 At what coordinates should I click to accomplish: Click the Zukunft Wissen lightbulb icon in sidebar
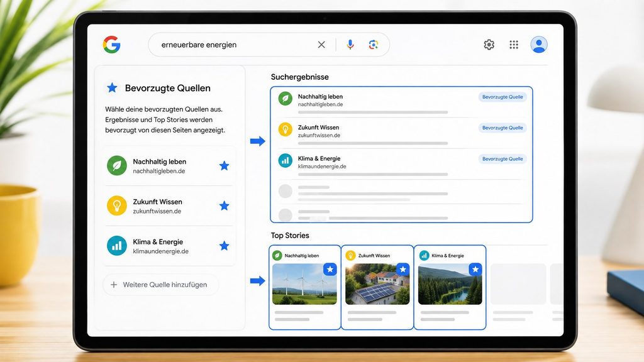116,206
